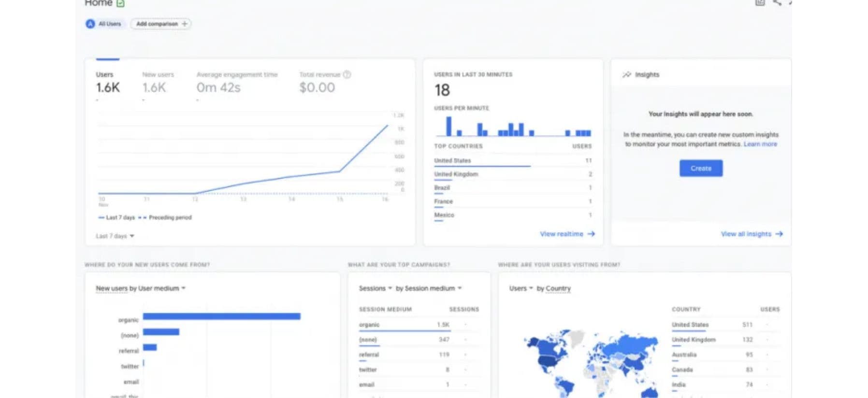Viewport: 868px width, 398px height.
Task: Click the 18 users in last 30 minutes value
Action: [x=442, y=90]
